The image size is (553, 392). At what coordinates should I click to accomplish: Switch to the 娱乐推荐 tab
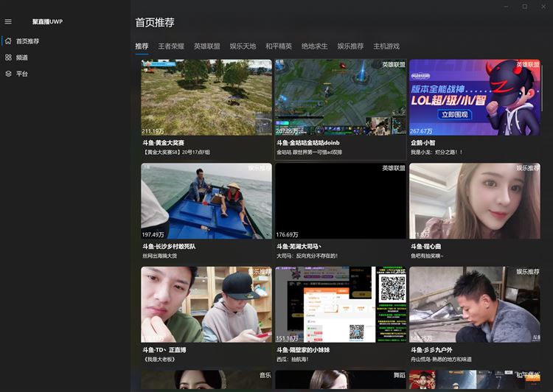click(350, 46)
